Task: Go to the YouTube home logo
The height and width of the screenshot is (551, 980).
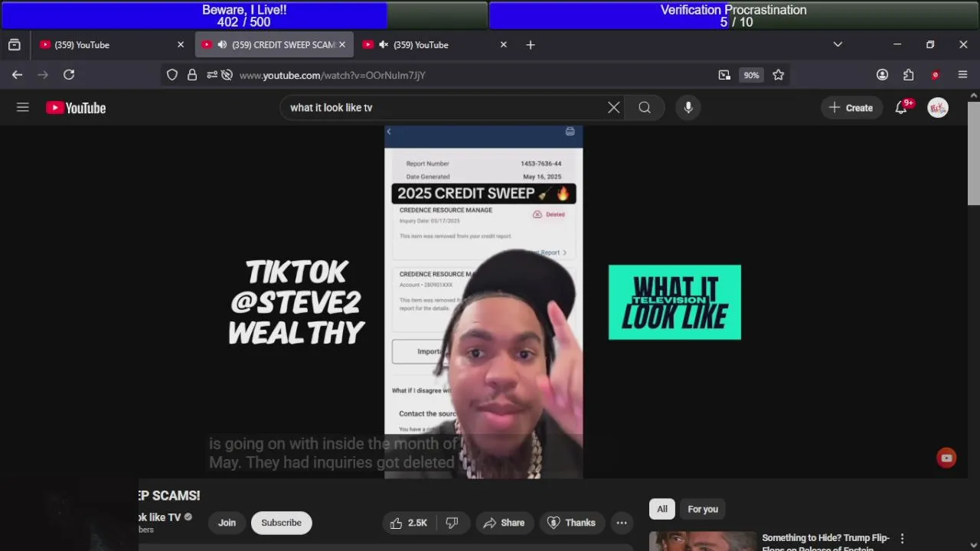Action: click(x=76, y=108)
